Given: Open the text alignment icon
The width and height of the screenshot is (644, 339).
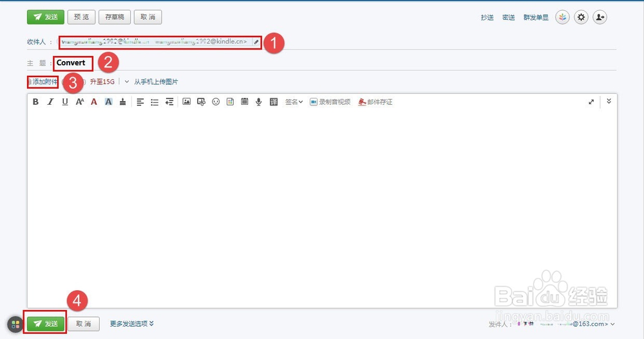Looking at the screenshot, I should pos(140,102).
